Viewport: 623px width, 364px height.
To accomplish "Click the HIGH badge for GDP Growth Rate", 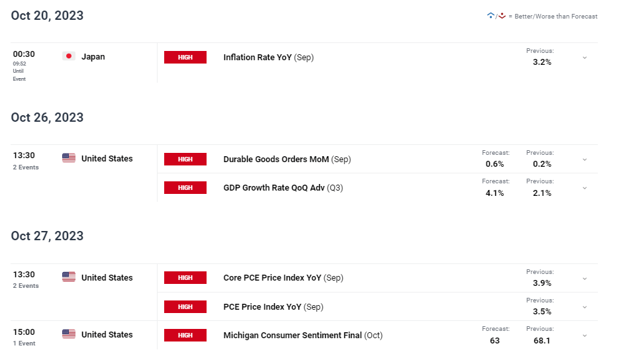I will (x=185, y=187).
